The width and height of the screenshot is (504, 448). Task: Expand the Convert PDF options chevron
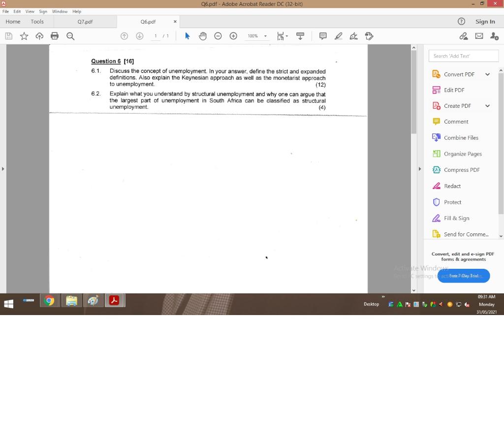487,74
